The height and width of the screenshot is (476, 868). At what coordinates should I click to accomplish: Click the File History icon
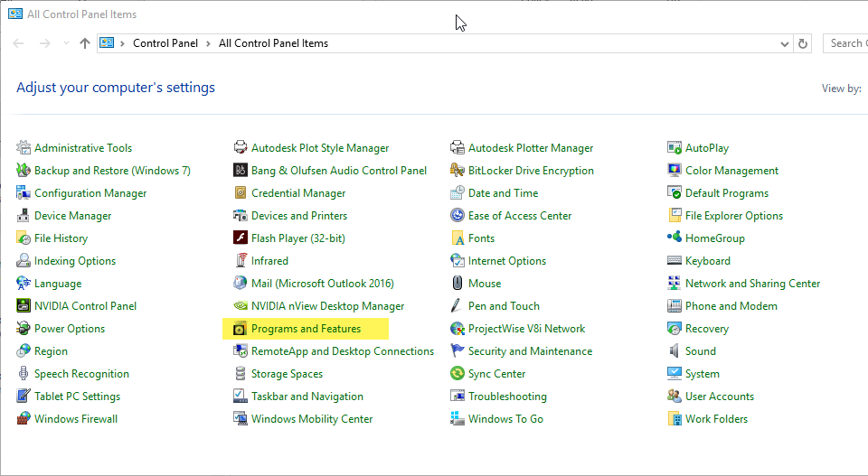point(24,238)
